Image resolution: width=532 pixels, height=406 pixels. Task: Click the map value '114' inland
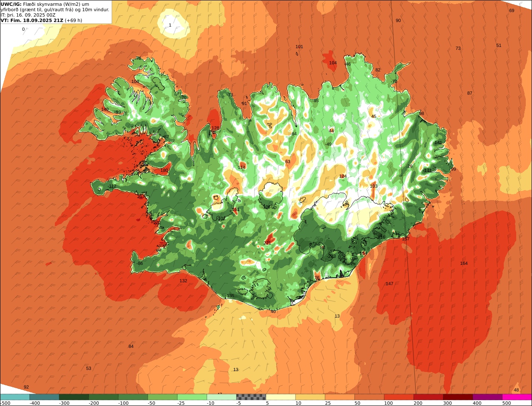pyautogui.click(x=241, y=168)
